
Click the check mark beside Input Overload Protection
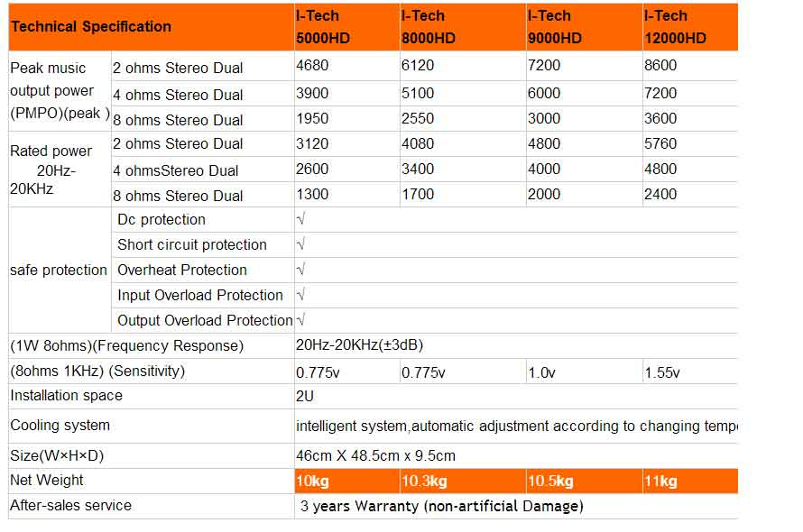tap(300, 295)
